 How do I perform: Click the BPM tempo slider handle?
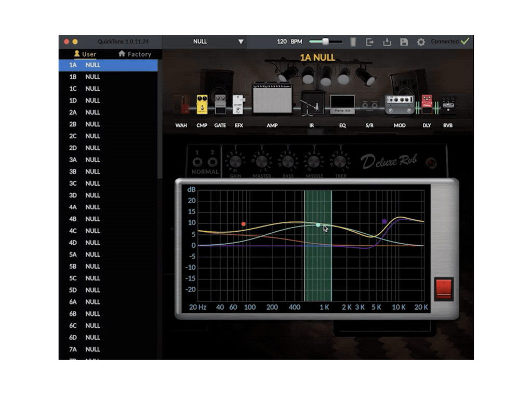point(326,42)
